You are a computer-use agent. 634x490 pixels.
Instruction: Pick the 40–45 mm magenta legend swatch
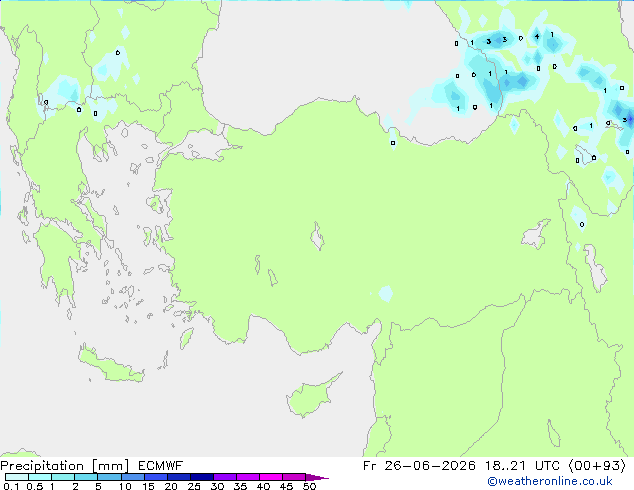271,477
